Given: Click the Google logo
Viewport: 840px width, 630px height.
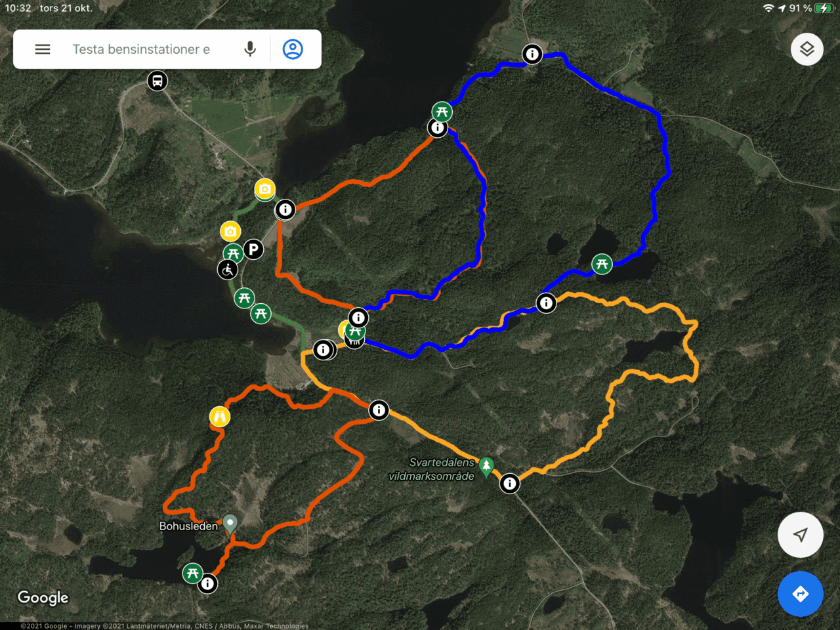Looking at the screenshot, I should [x=43, y=598].
